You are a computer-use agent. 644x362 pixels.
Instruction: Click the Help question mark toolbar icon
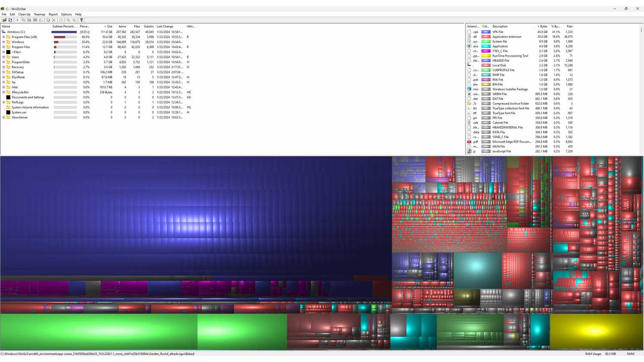pos(82,20)
